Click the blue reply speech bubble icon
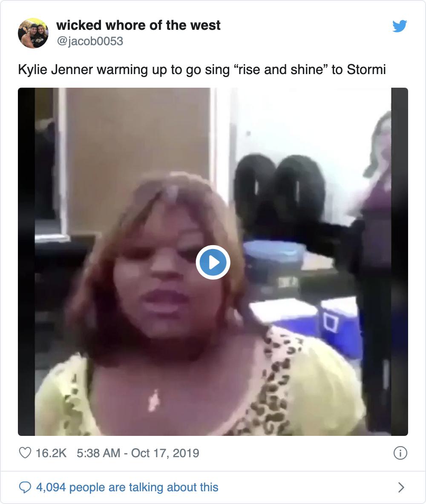Viewport: 426px width, 504px height. [x=26, y=487]
